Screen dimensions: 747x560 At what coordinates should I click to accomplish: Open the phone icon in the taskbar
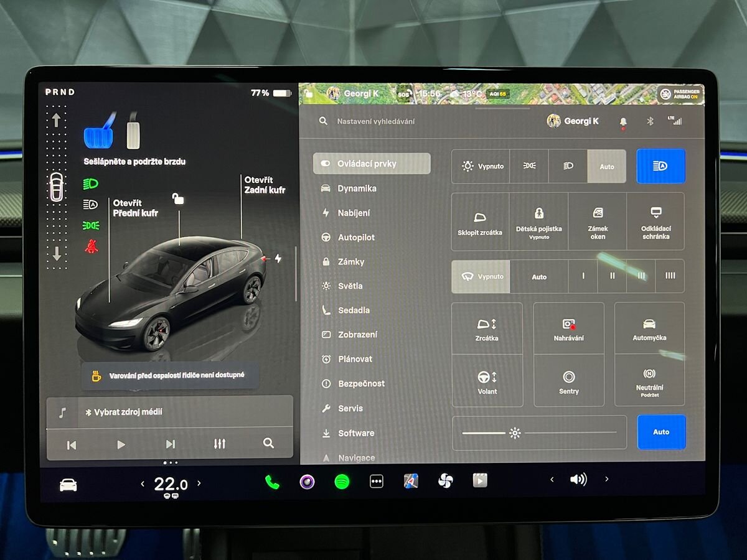point(272,482)
